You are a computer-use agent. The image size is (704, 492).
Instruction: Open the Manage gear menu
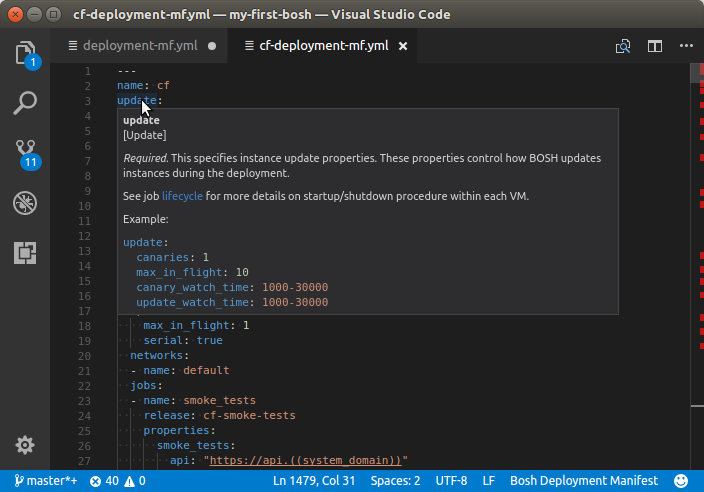[x=25, y=445]
